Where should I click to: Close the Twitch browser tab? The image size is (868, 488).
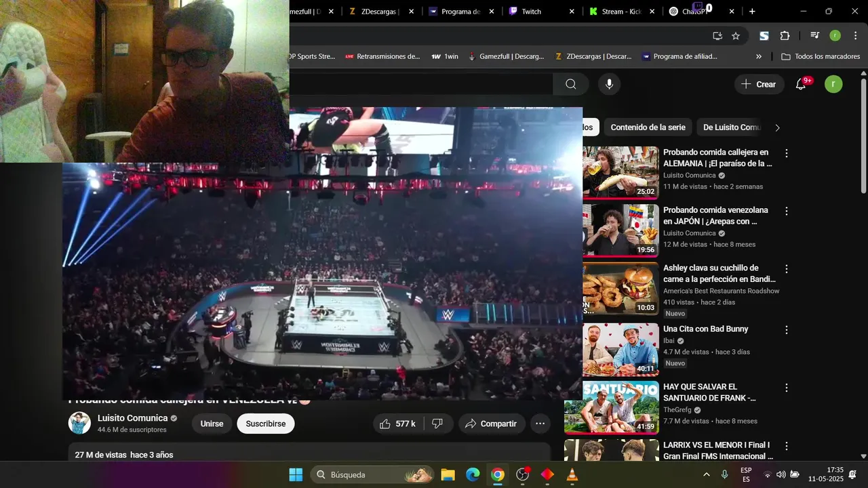(x=572, y=12)
